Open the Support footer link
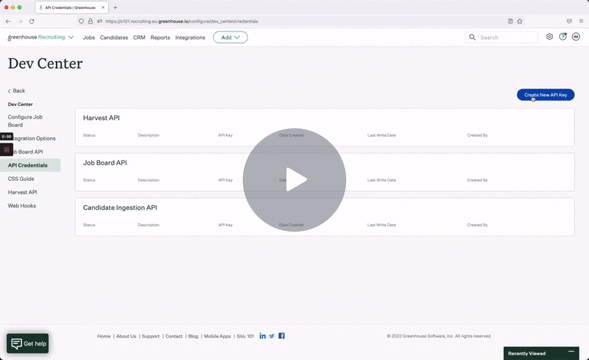The width and height of the screenshot is (589, 360). point(151,336)
